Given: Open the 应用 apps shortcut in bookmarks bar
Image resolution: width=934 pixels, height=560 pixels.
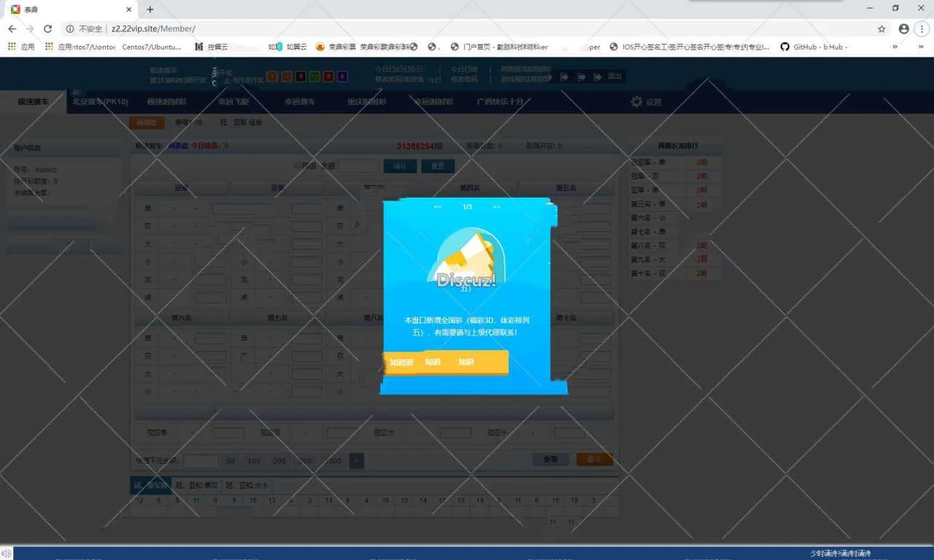Looking at the screenshot, I should tap(21, 47).
